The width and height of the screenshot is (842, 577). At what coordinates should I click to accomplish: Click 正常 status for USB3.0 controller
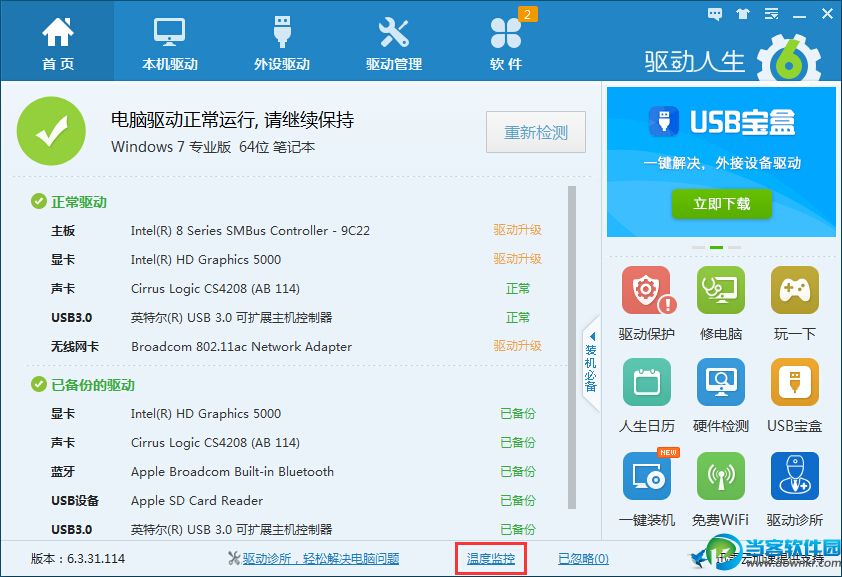pos(518,318)
